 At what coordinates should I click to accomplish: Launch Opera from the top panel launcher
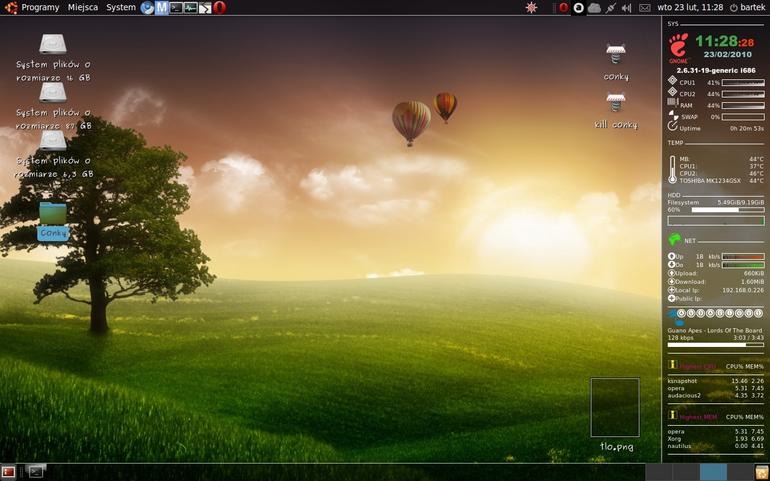[x=220, y=7]
